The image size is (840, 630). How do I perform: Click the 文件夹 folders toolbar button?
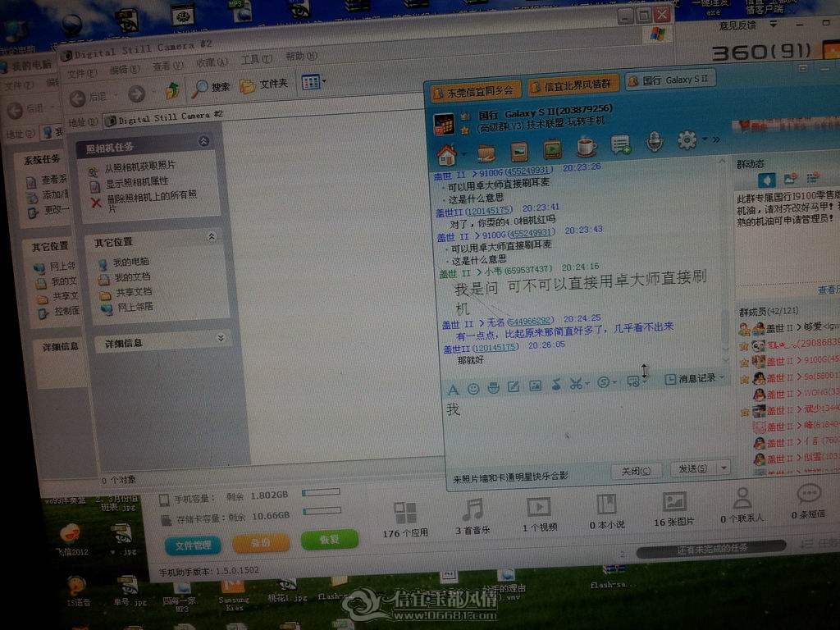pos(263,84)
